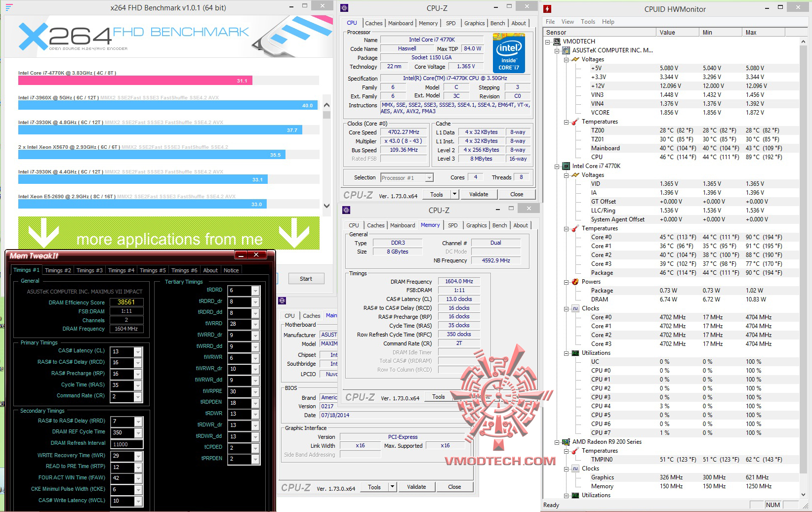Click the NUM indicator in HWMonitor status bar

(x=773, y=505)
